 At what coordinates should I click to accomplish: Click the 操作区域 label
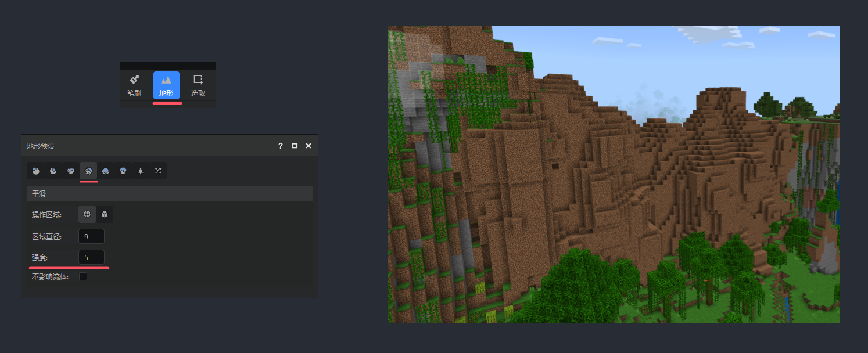tap(47, 215)
